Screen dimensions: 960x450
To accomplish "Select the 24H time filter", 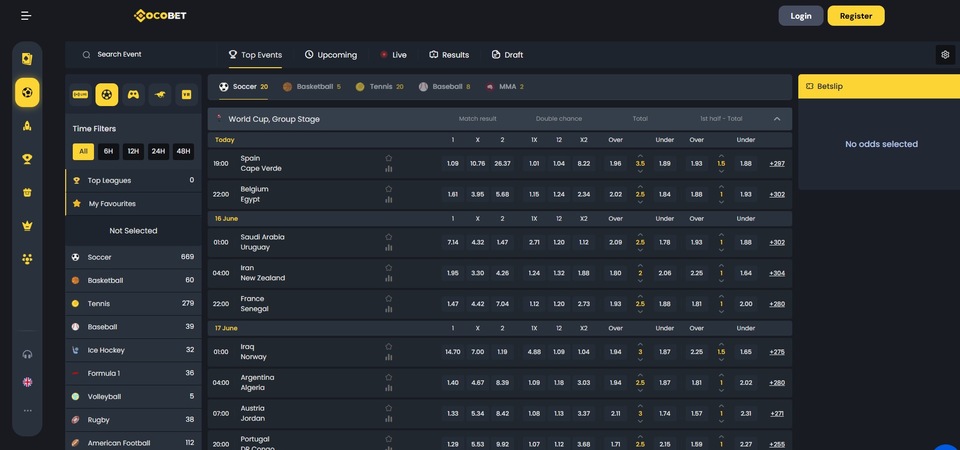I will pos(159,152).
